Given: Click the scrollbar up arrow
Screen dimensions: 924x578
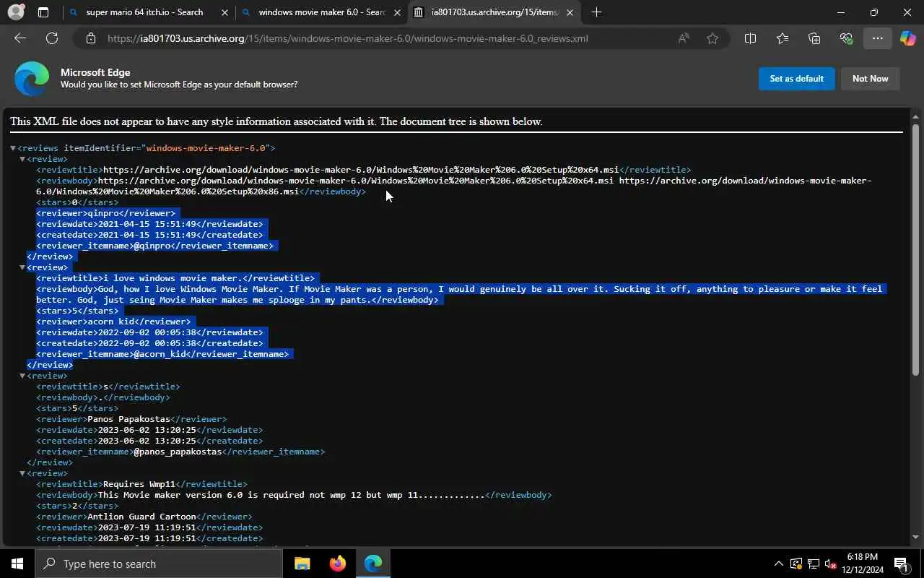Looking at the screenshot, I should click(x=915, y=116).
